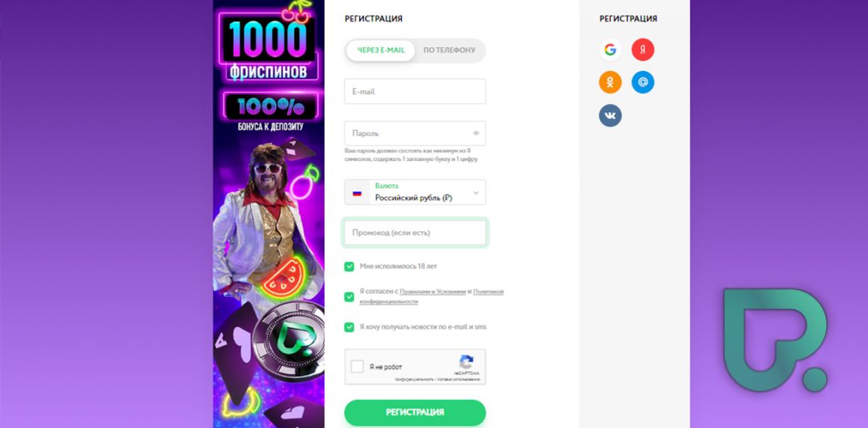Uncheck the 'Мне исполнилось 18 лет' checkbox
Image resolution: width=868 pixels, height=428 pixels.
(349, 266)
